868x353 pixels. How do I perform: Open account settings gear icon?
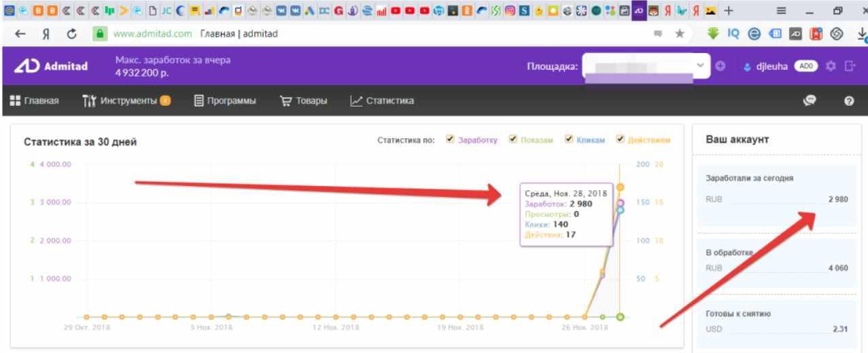[829, 67]
